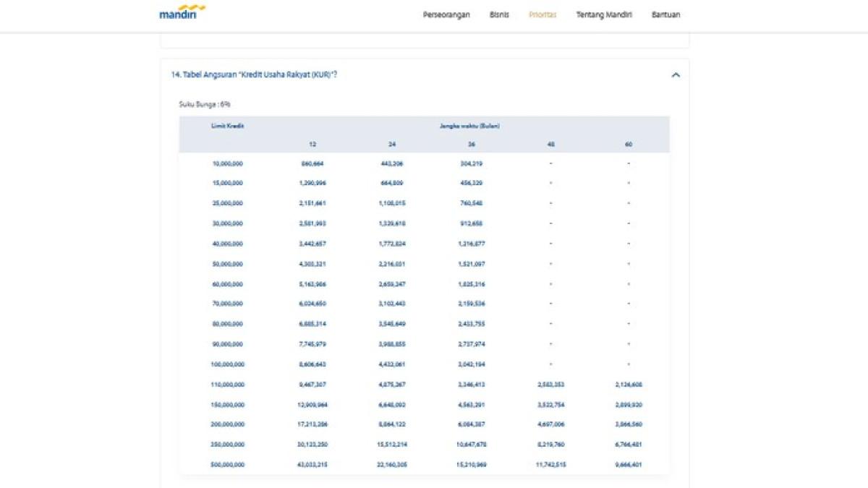Select the Prioritas navigation item
868x488 pixels.
pyautogui.click(x=542, y=14)
